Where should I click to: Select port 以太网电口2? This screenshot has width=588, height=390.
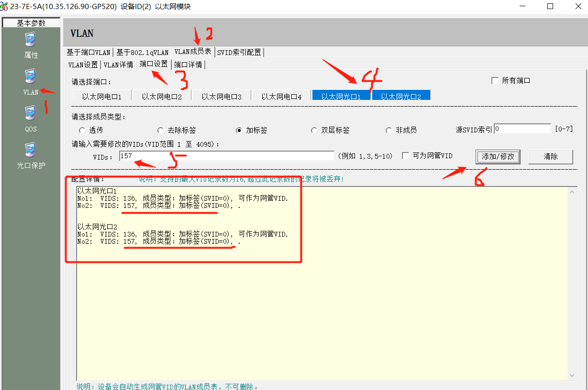coord(162,96)
